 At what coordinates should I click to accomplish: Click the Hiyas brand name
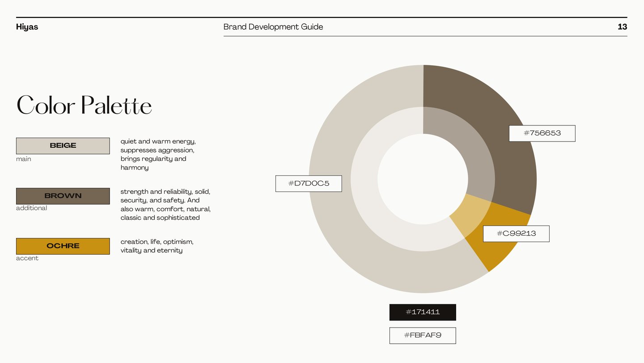pyautogui.click(x=27, y=27)
